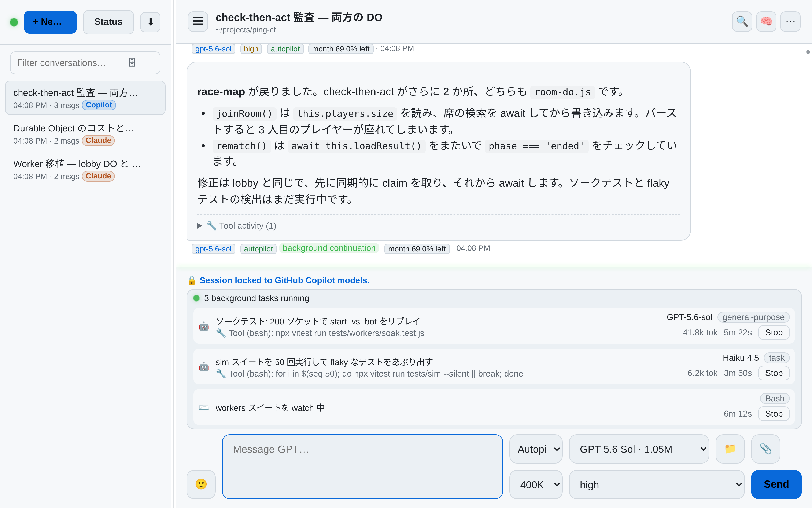Click the paperclip attach icon
Image resolution: width=812 pixels, height=508 pixels.
pos(765,449)
